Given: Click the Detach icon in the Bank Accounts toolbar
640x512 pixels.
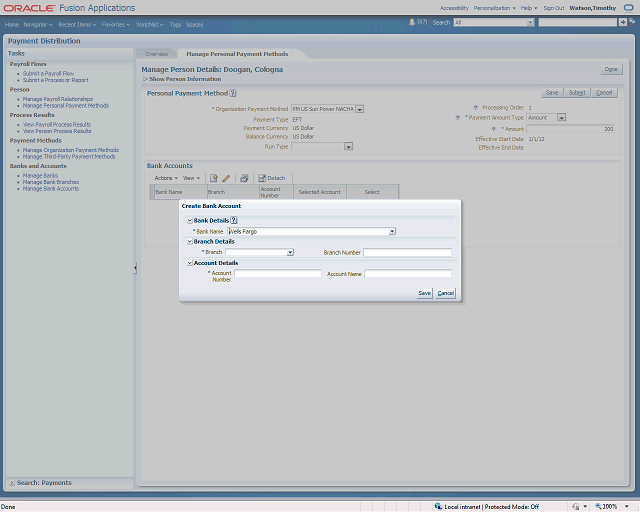Looking at the screenshot, I should pyautogui.click(x=262, y=178).
